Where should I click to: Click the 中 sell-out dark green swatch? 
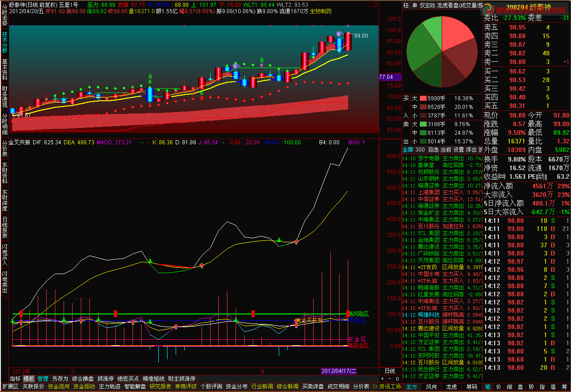coord(423,132)
